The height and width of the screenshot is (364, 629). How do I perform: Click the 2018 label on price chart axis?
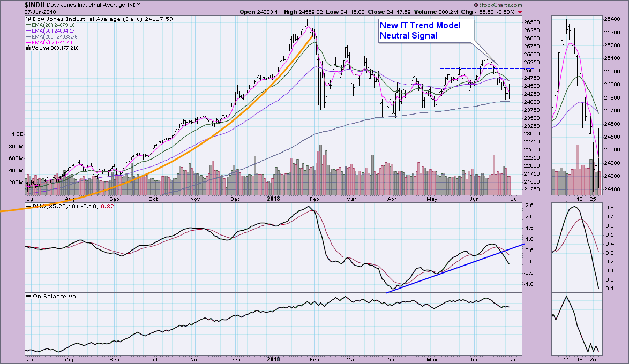273,199
